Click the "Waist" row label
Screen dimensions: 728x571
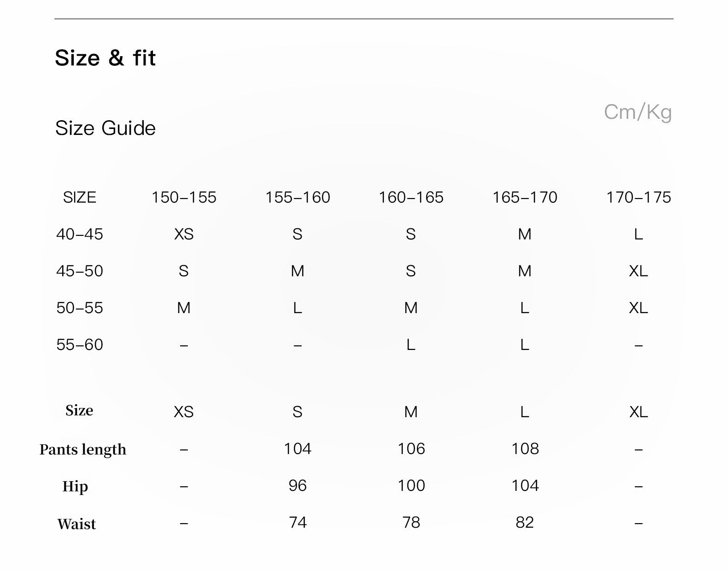click(x=76, y=524)
